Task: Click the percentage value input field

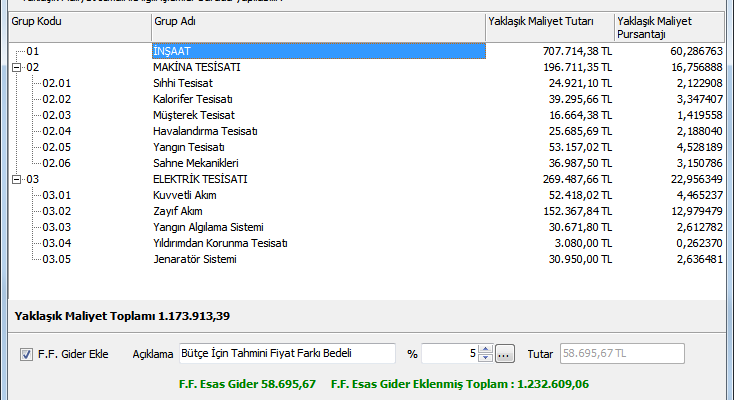Action: point(449,353)
